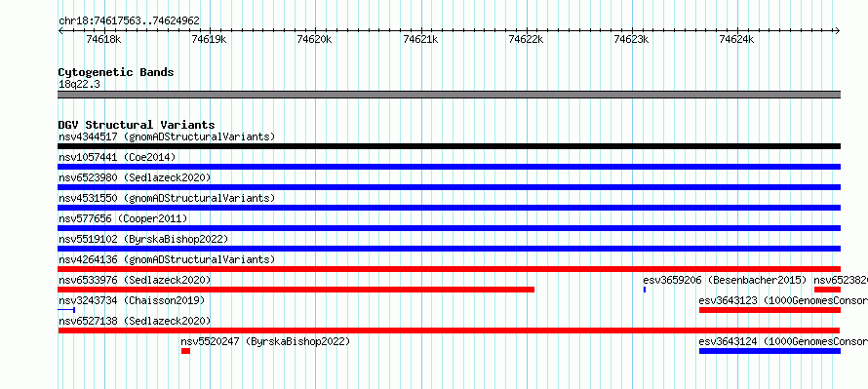Open variant label nsv6533976 (Sedlazeck2020)
The image size is (868, 389).
click(x=135, y=280)
